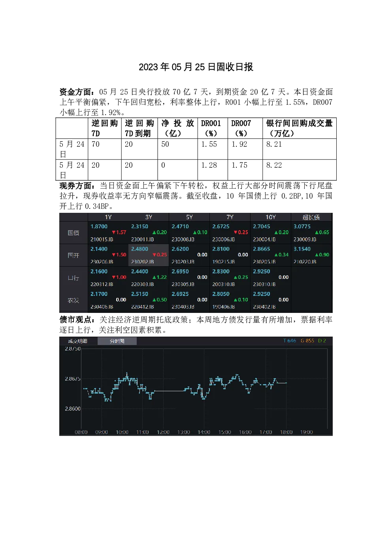
Task: Open the 成交明细 tab in the chart
Action: point(77,341)
